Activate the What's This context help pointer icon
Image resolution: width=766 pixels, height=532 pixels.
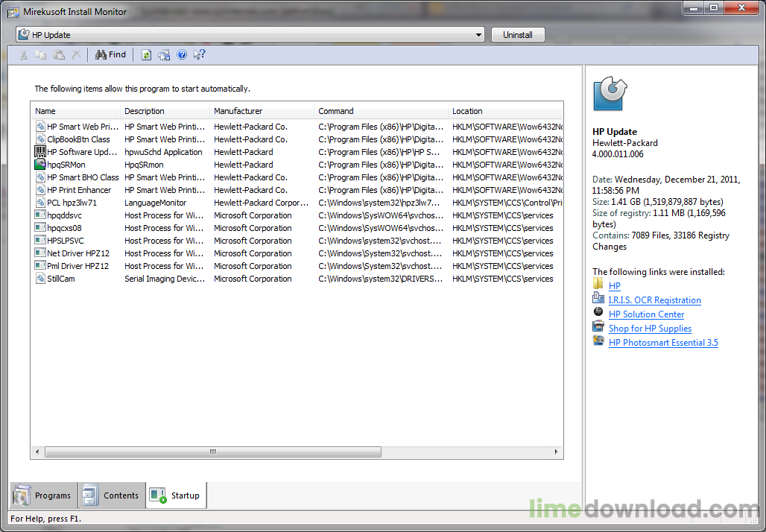coord(199,54)
